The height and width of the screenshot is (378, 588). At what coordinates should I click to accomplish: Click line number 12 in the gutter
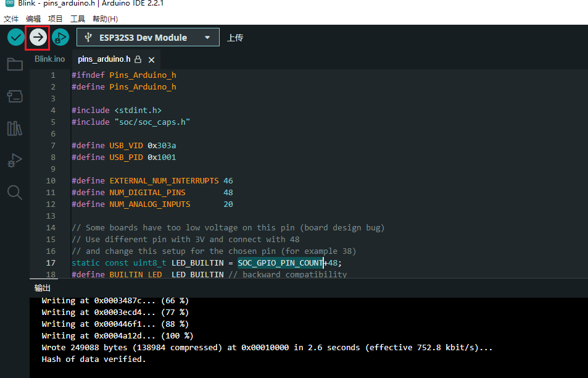(x=51, y=204)
